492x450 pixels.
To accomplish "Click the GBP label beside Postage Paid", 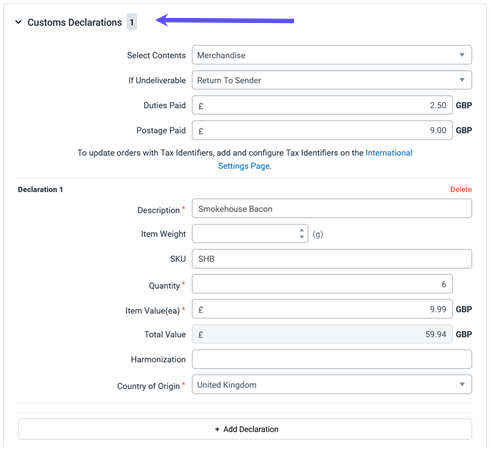I will coord(464,130).
